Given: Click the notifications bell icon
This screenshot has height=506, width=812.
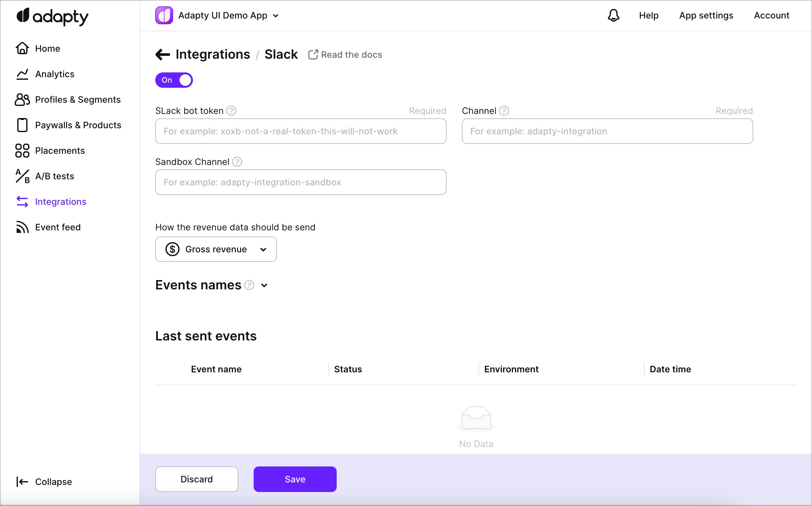Looking at the screenshot, I should pos(613,15).
